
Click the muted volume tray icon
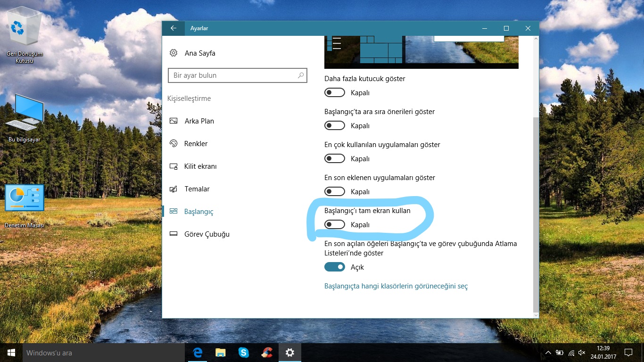click(x=582, y=353)
